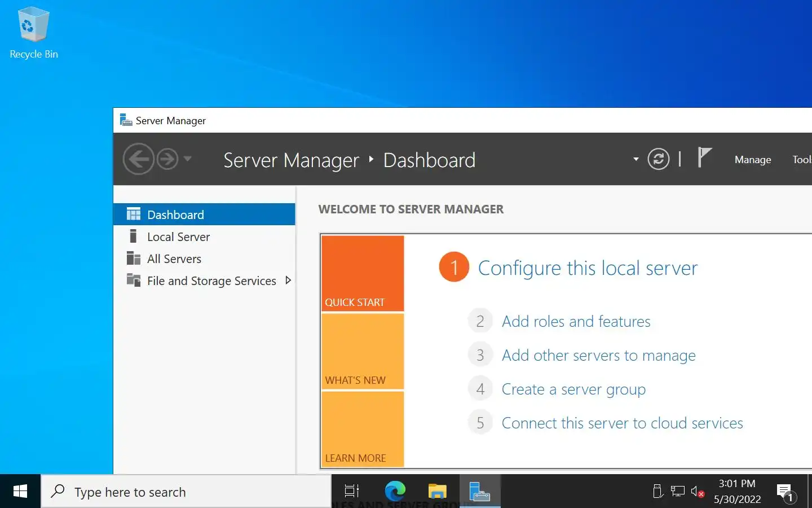Image resolution: width=812 pixels, height=508 pixels.
Task: Open File Explorer from the taskbar
Action: tap(437, 491)
